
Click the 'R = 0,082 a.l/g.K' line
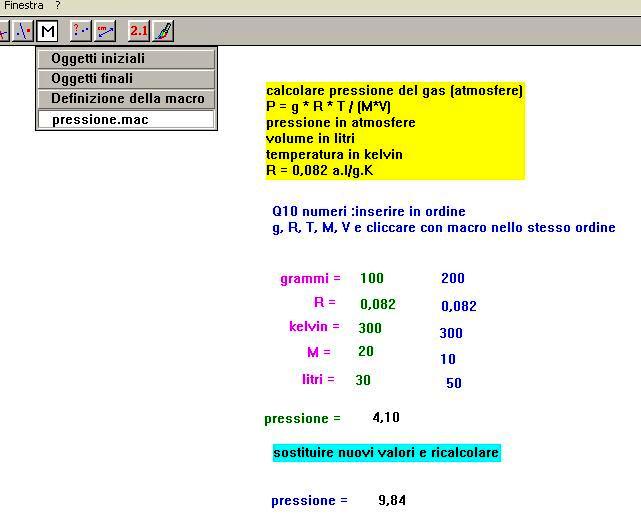click(x=319, y=170)
